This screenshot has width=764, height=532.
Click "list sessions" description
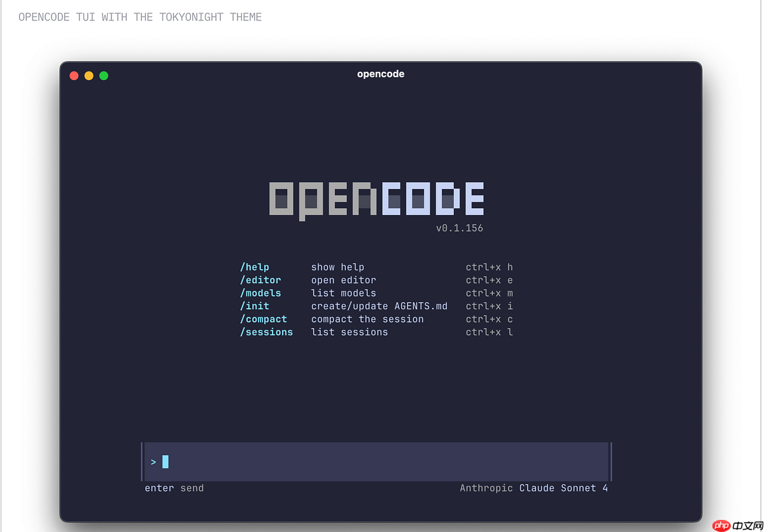pyautogui.click(x=350, y=332)
